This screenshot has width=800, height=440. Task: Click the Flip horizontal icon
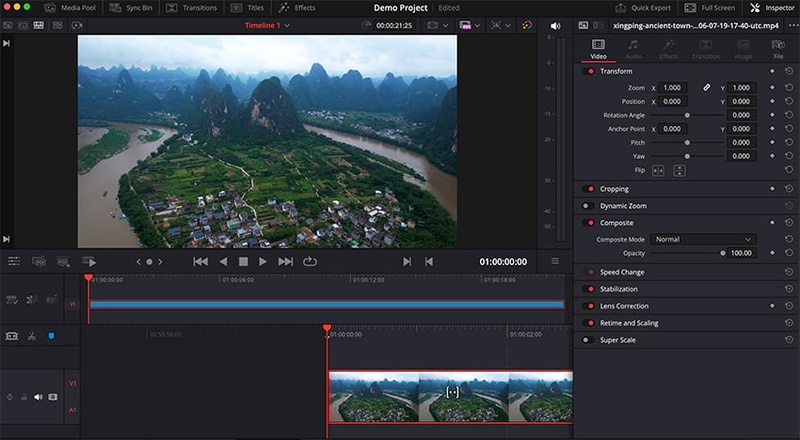click(x=658, y=170)
